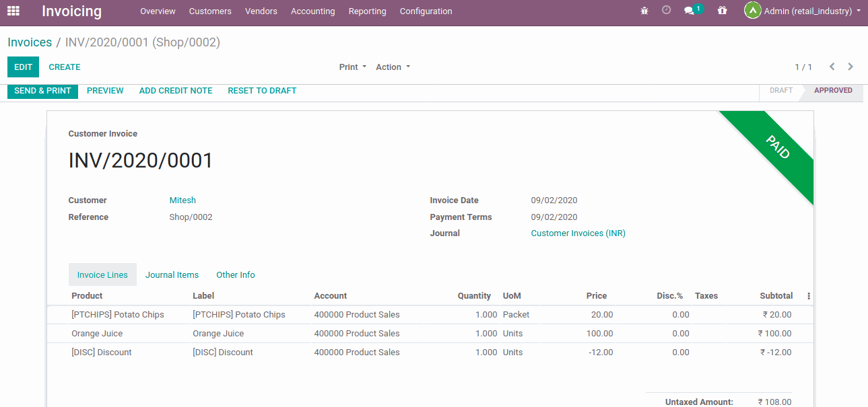The height and width of the screenshot is (407, 868).
Task: Open customer Mitesh record link
Action: pos(182,200)
